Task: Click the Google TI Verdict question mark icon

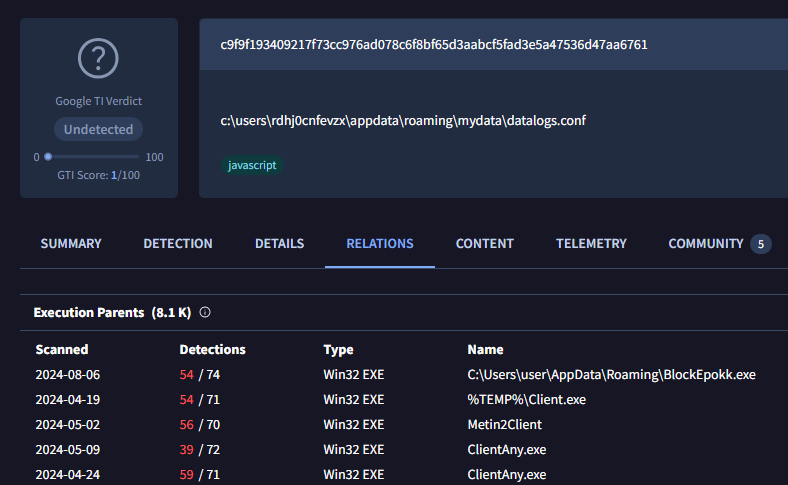Action: (98, 58)
